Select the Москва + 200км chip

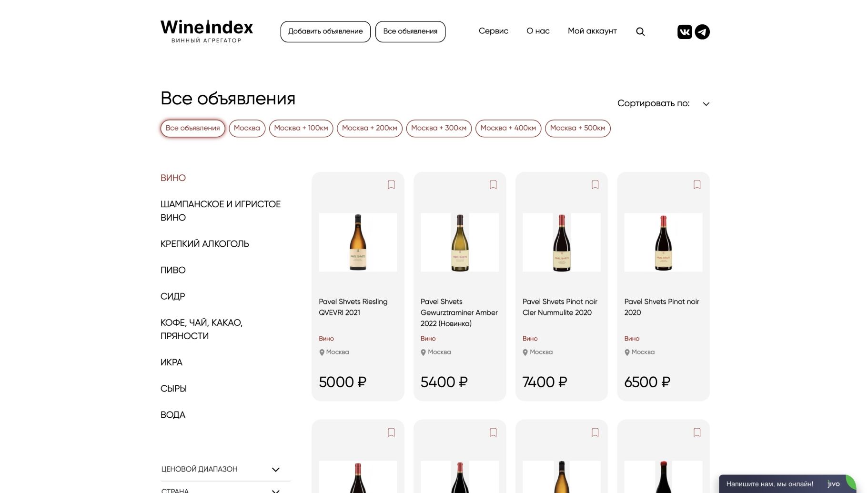pos(370,128)
